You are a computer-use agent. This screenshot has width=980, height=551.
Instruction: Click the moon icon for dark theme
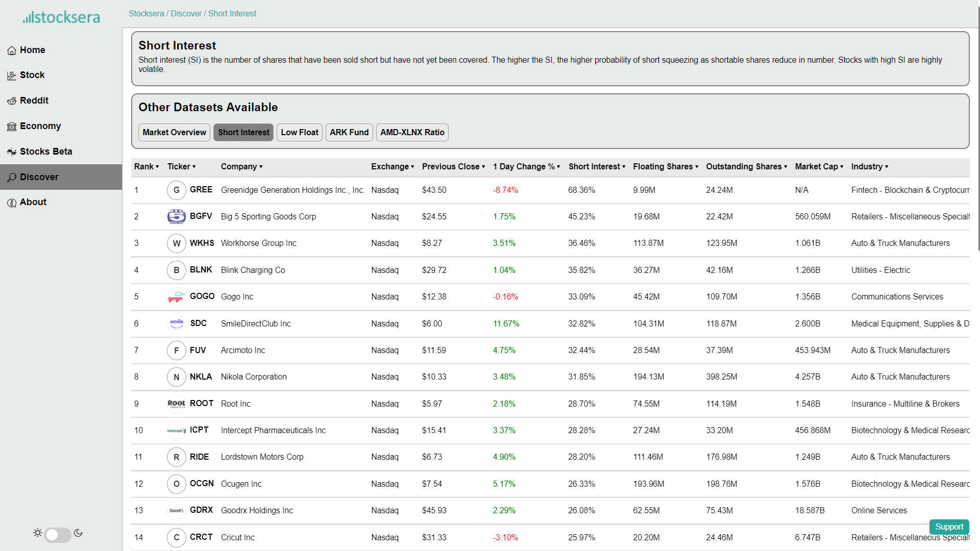click(x=78, y=533)
